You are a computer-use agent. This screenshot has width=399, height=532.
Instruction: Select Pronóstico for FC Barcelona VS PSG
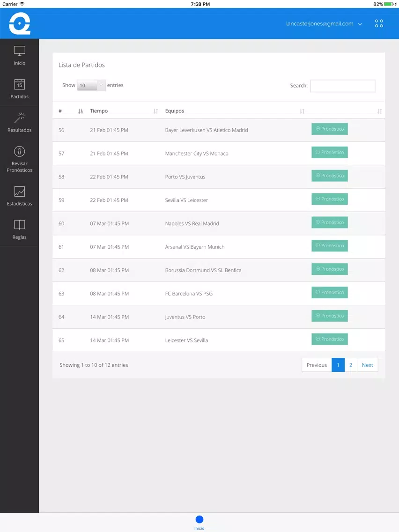(x=329, y=293)
